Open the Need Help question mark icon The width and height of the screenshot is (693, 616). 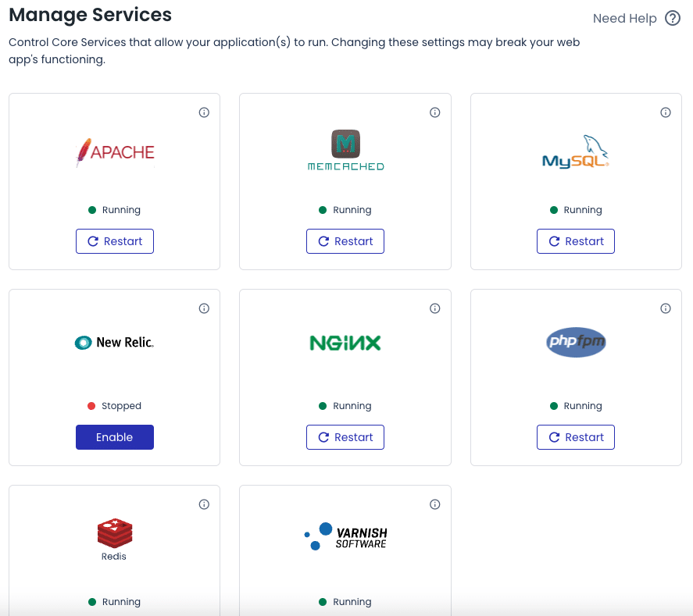pyautogui.click(x=672, y=18)
